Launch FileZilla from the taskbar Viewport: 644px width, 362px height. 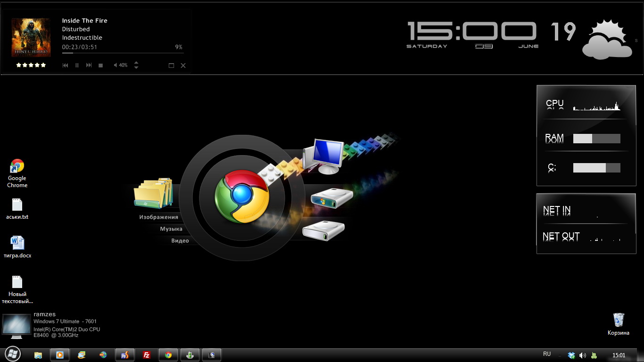[x=147, y=355]
